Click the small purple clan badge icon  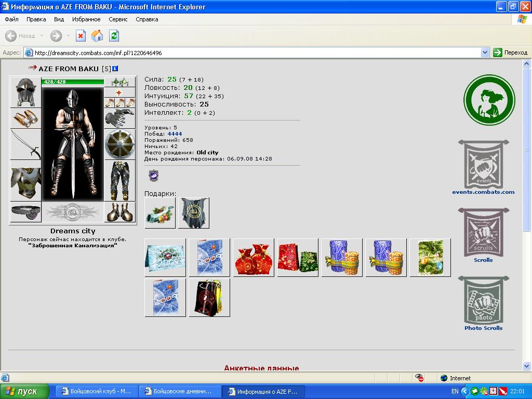click(154, 176)
